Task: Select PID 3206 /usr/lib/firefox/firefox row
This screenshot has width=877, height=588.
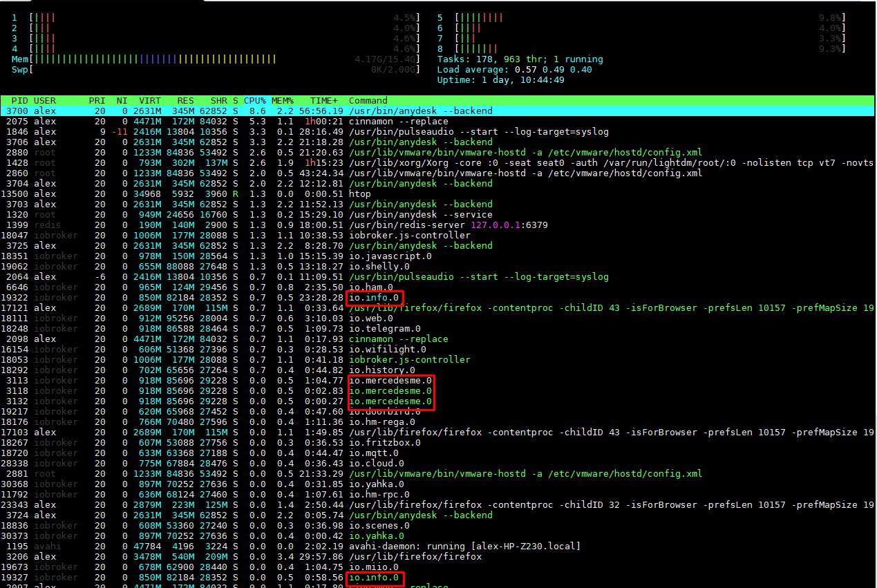Action: pyautogui.click(x=437, y=556)
